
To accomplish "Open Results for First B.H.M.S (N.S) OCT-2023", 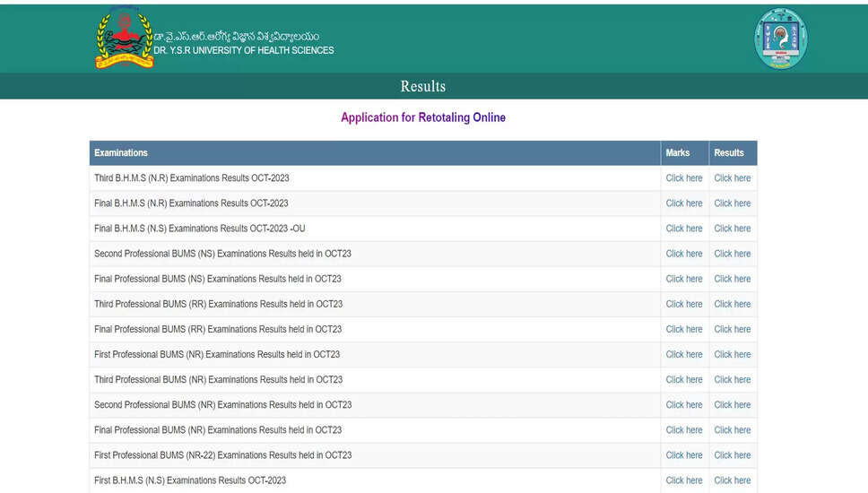I will click(x=732, y=480).
